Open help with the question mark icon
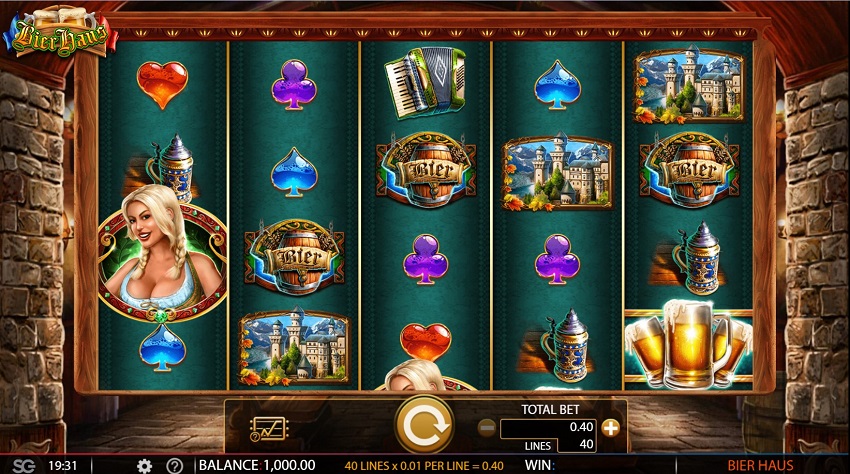 coord(175,466)
